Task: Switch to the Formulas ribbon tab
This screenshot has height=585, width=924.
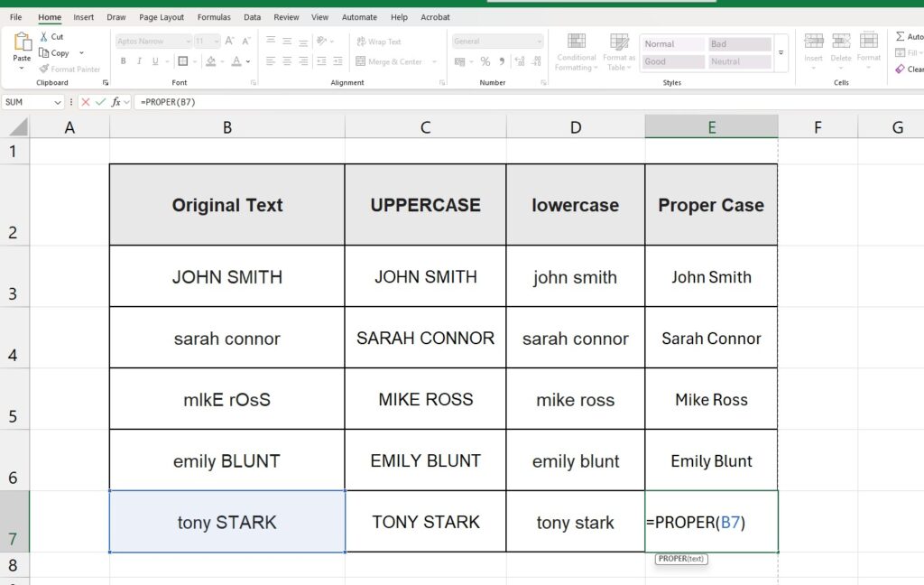Action: (214, 16)
